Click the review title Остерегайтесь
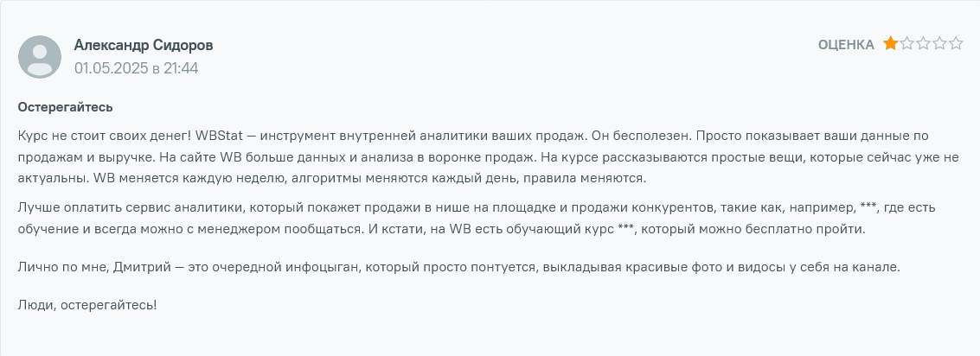Screen dimensions: 980x356 tap(66, 108)
